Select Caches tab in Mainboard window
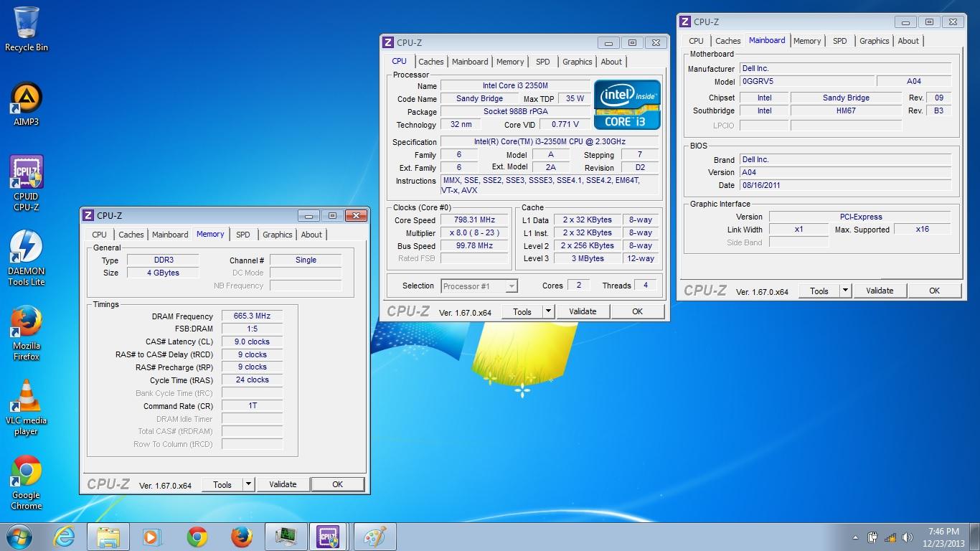Viewport: 980px width, 551px height. (727, 41)
